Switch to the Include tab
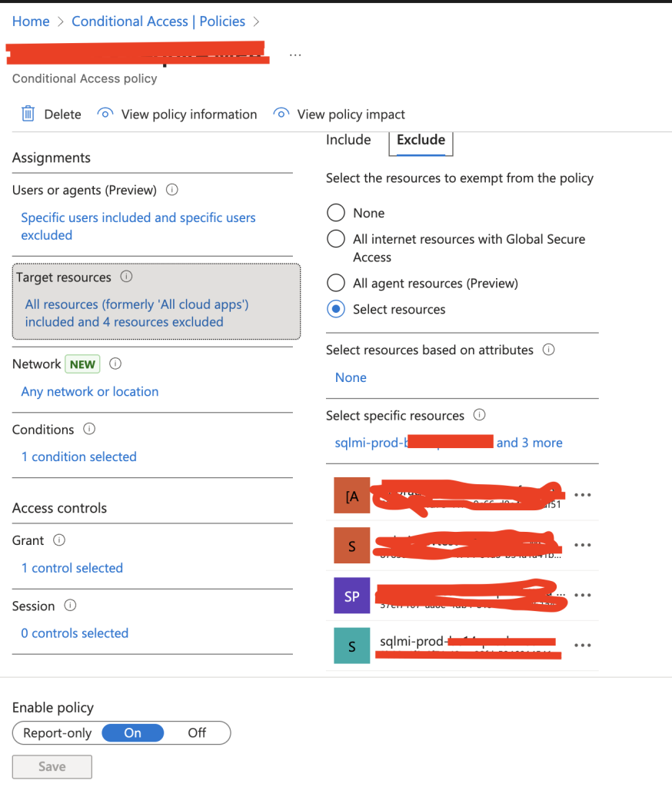This screenshot has width=672, height=787. [x=348, y=140]
